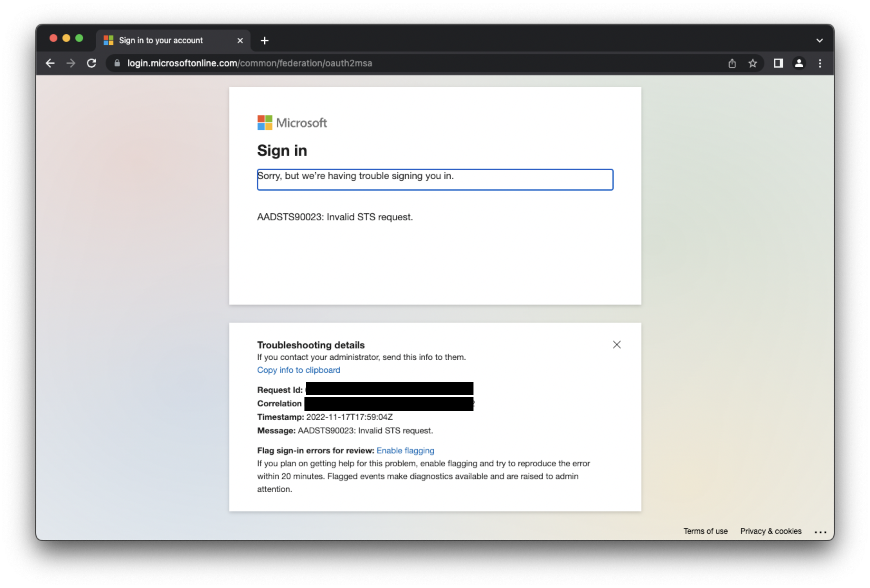Click the troubleshooting panel close button

617,345
